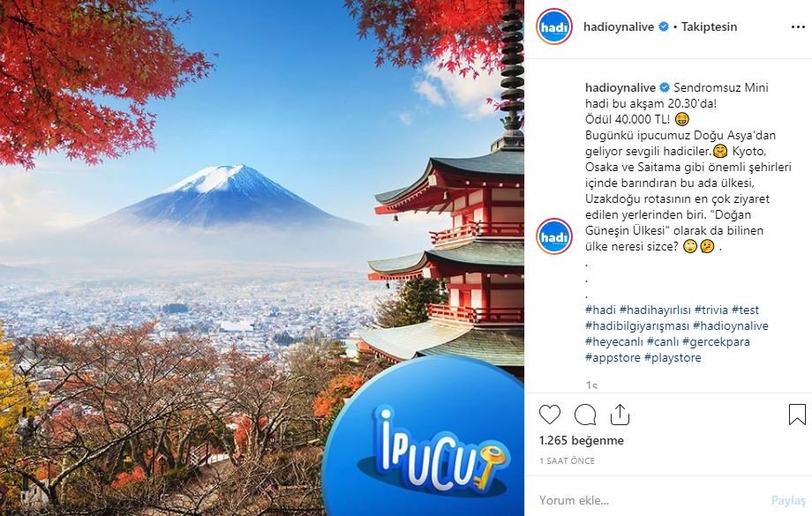Open hadioynalive username in the header
The image size is (812, 516).
[x=619, y=26]
